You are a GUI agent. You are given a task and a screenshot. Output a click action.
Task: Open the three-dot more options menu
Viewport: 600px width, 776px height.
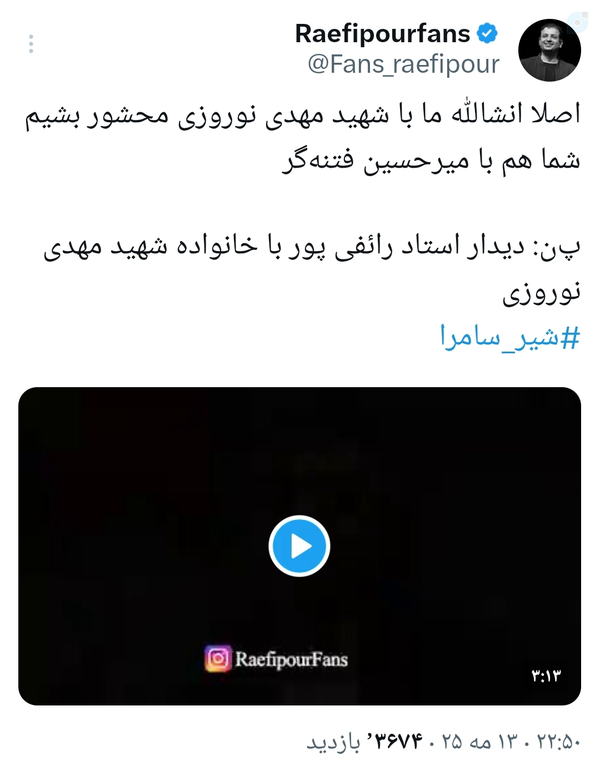pyautogui.click(x=31, y=44)
